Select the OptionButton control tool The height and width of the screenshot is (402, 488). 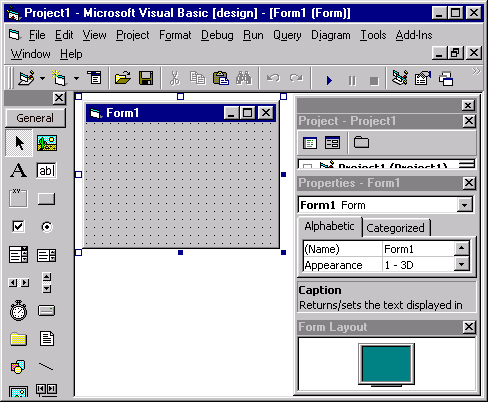47,227
